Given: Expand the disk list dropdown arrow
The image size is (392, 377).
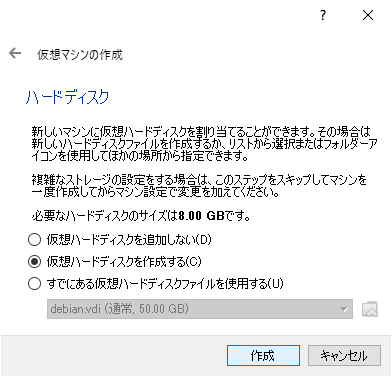Looking at the screenshot, I should point(344,309).
